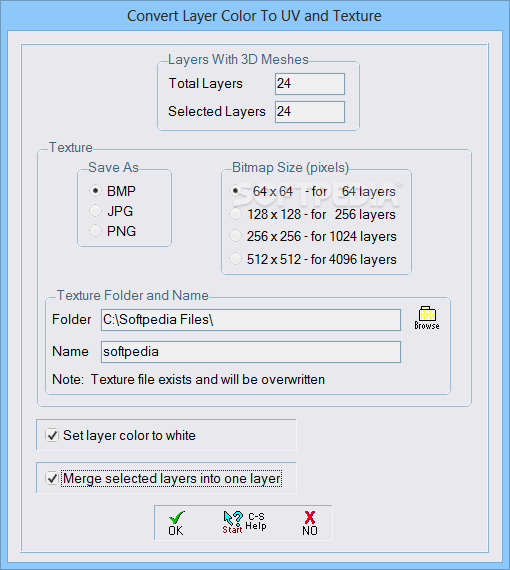Click the 'Convert Layer Color To UV' title
Image resolution: width=510 pixels, height=570 pixels.
click(x=254, y=16)
